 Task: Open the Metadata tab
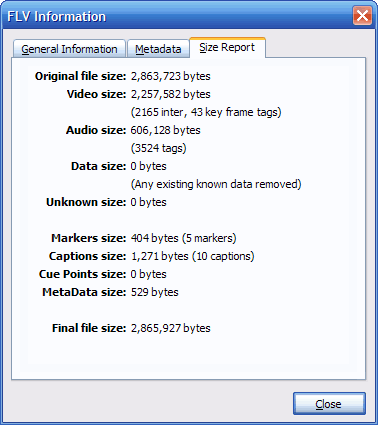(x=158, y=49)
